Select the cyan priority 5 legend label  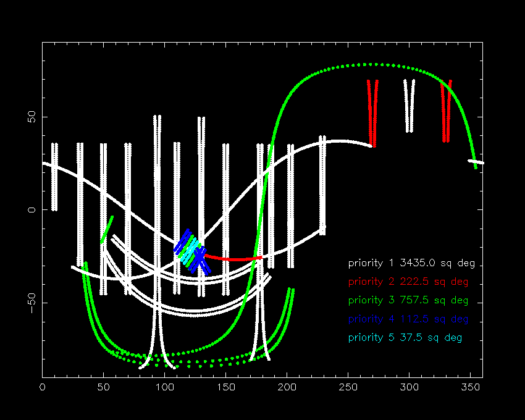405,338
